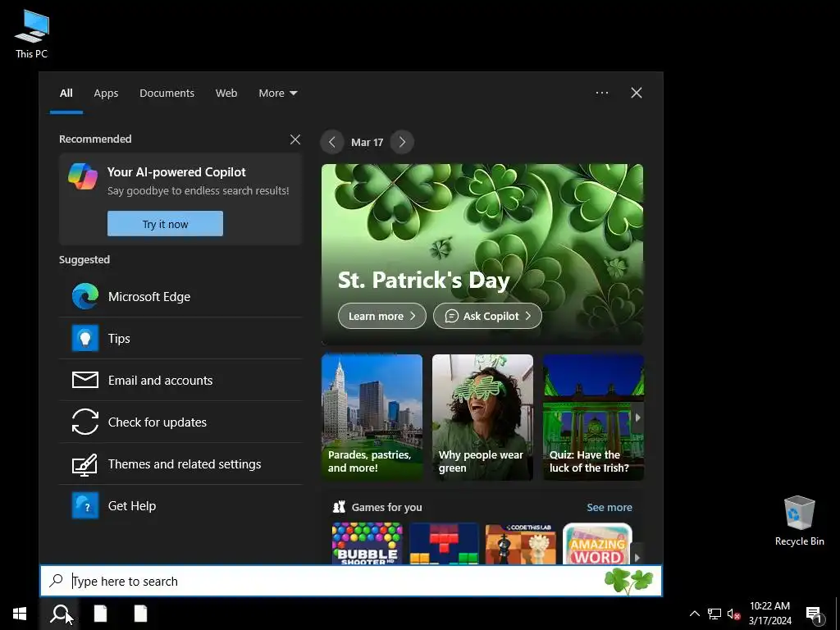The height and width of the screenshot is (630, 840).
Task: Click the Mar 17 date label
Action: click(367, 143)
